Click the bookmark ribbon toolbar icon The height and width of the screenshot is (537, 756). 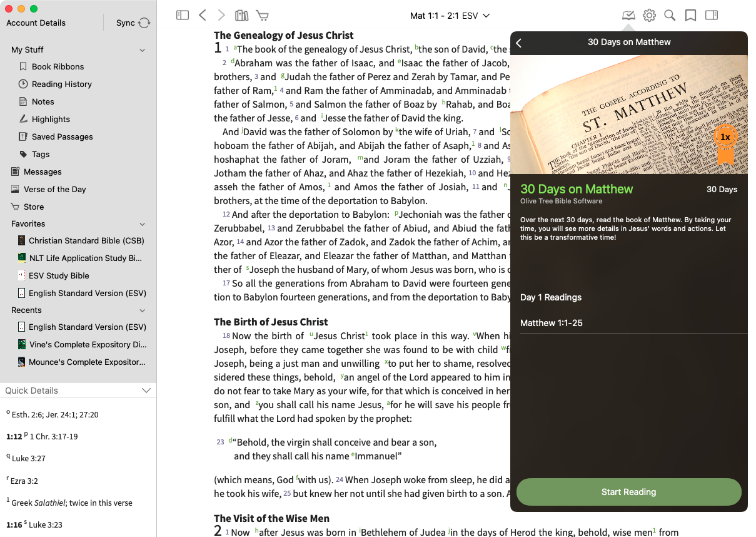click(690, 15)
